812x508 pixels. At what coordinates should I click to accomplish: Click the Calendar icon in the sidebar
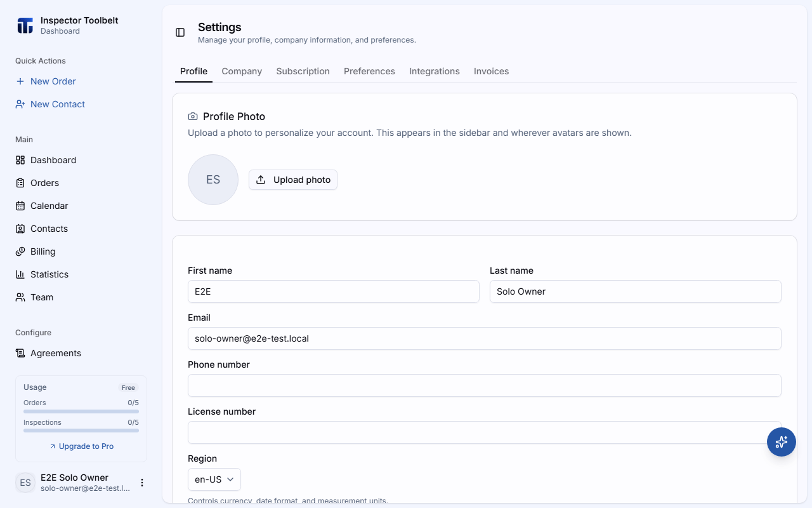[x=20, y=206]
